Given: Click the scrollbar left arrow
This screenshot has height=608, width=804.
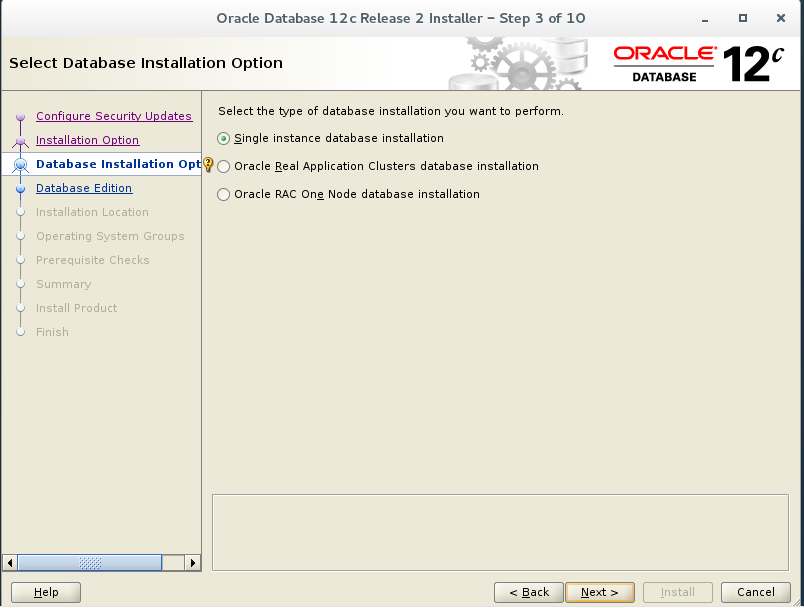Looking at the screenshot, I should click(x=10, y=562).
